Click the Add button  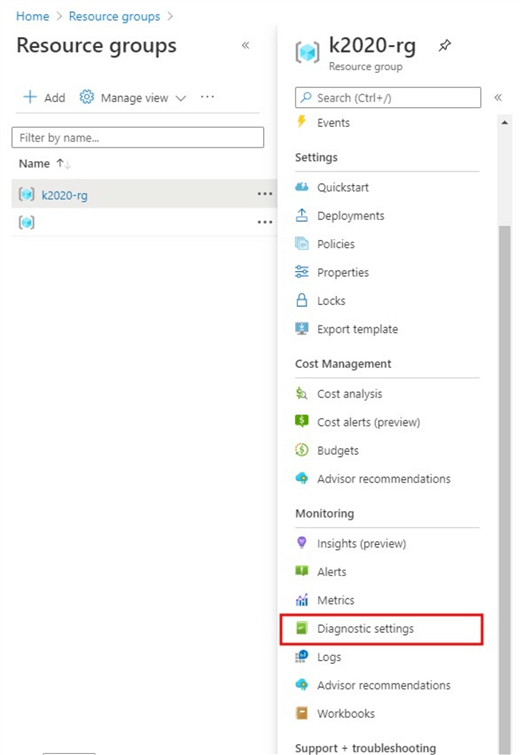click(x=44, y=97)
